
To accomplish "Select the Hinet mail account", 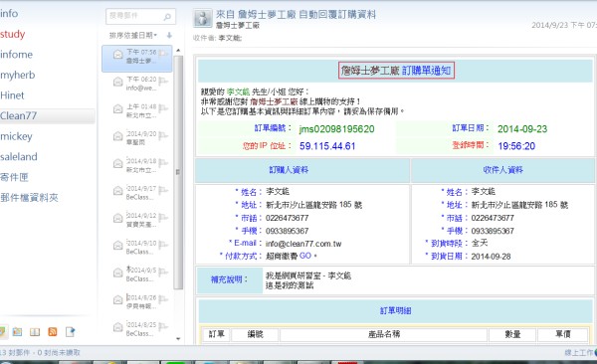I will click(12, 95).
